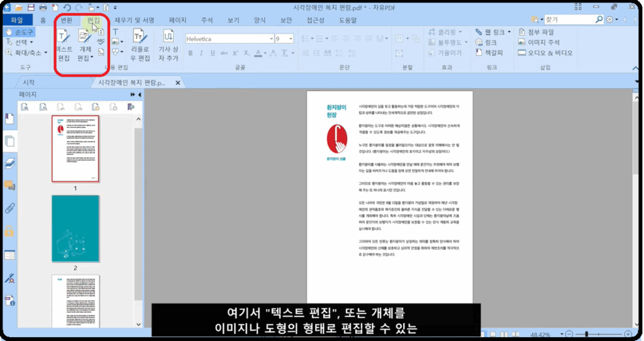Open the layers panel icon in sidebar
This screenshot has width=644, height=341.
9,164
